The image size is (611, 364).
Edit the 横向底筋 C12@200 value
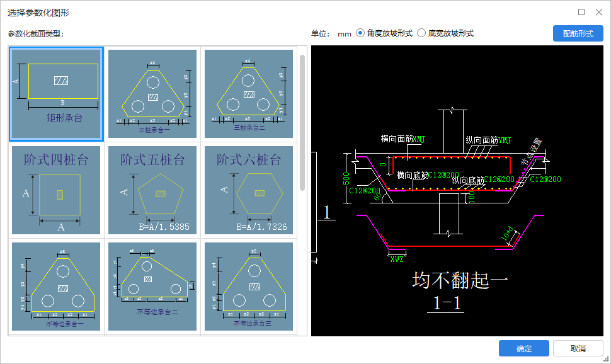[x=443, y=175]
